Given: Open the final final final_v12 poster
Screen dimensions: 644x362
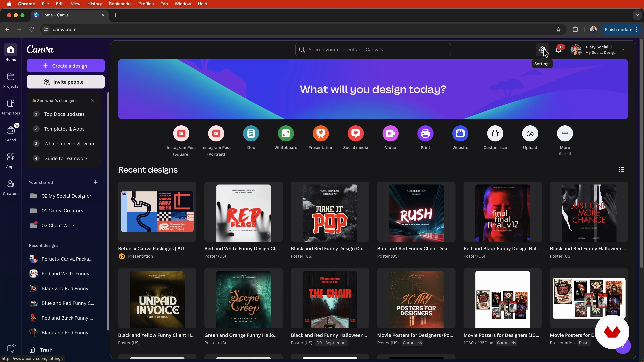Looking at the screenshot, I should 502,212.
